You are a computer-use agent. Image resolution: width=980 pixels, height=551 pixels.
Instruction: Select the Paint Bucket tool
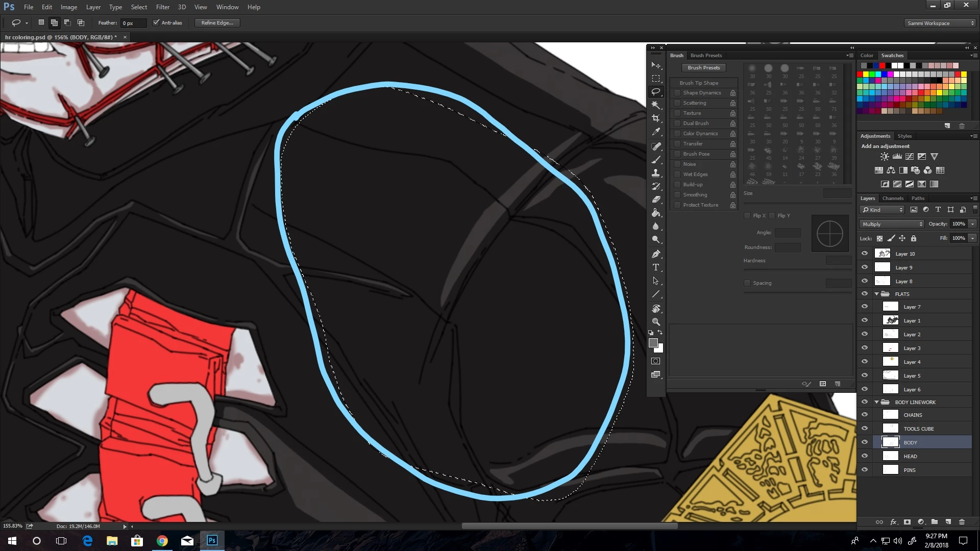(x=656, y=213)
